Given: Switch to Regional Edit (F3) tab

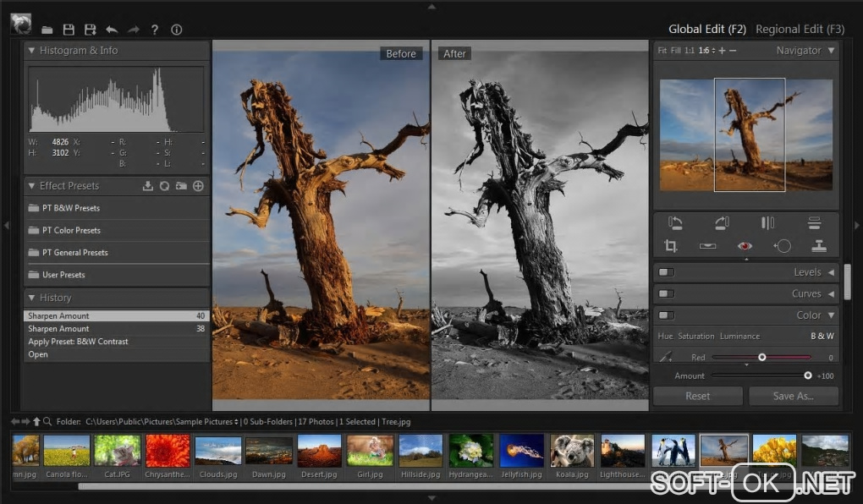Looking at the screenshot, I should pyautogui.click(x=800, y=29).
